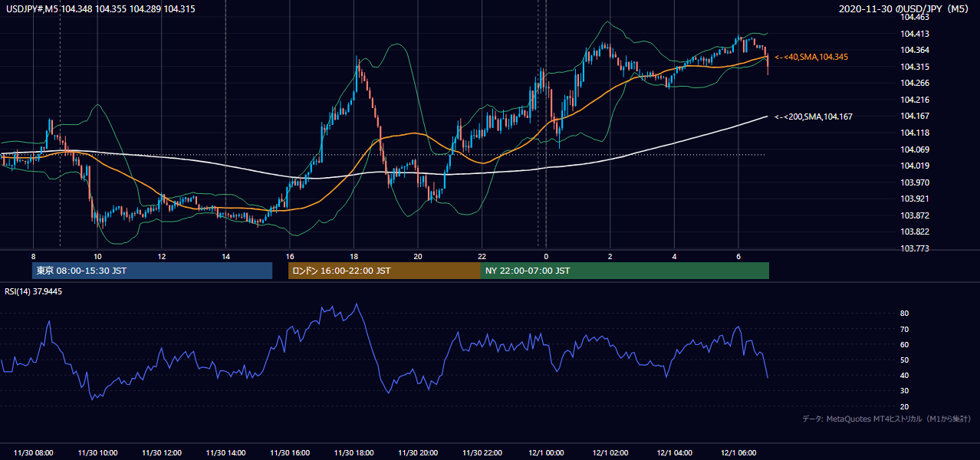Click hour label 22 under price chart
The height and width of the screenshot is (460, 980).
(482, 256)
